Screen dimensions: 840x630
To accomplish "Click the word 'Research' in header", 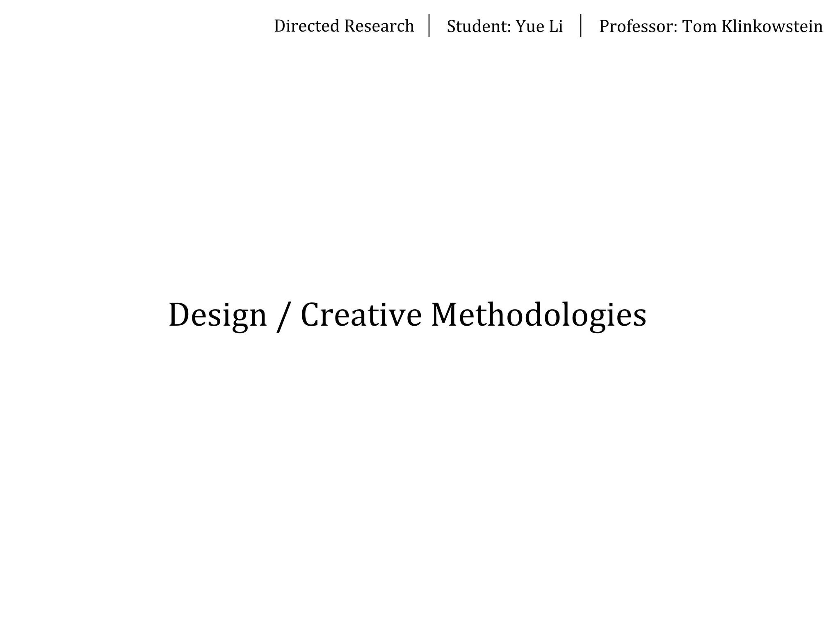I will [x=379, y=26].
